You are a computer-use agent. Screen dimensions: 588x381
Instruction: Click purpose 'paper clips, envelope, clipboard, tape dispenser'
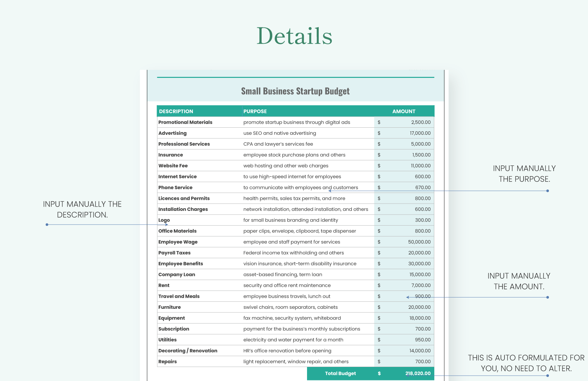coord(300,231)
